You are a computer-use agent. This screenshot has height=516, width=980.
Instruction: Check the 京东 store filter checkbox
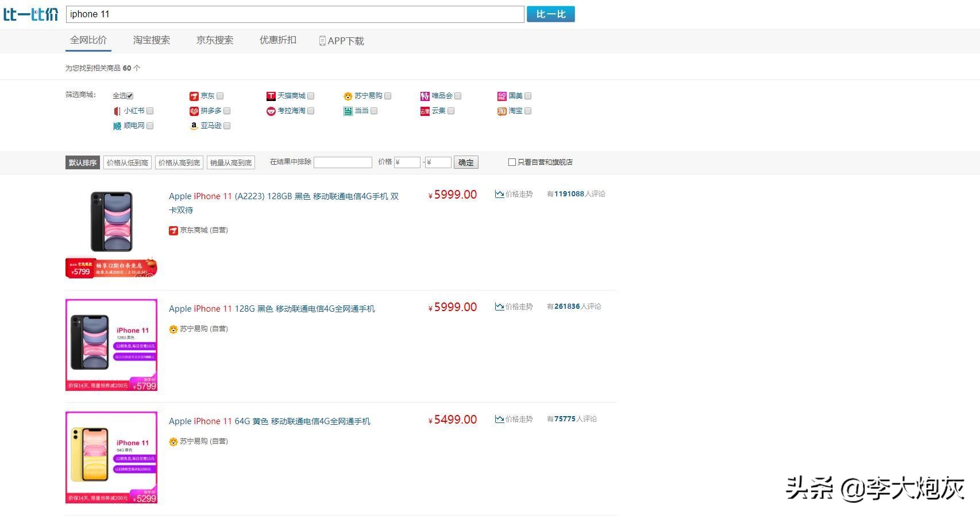pos(220,96)
